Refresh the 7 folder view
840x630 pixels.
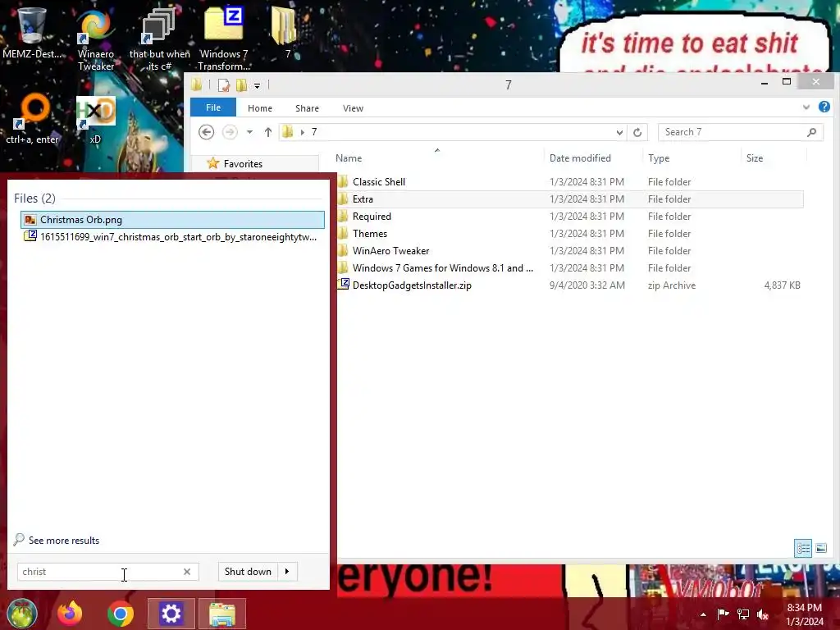pos(637,132)
